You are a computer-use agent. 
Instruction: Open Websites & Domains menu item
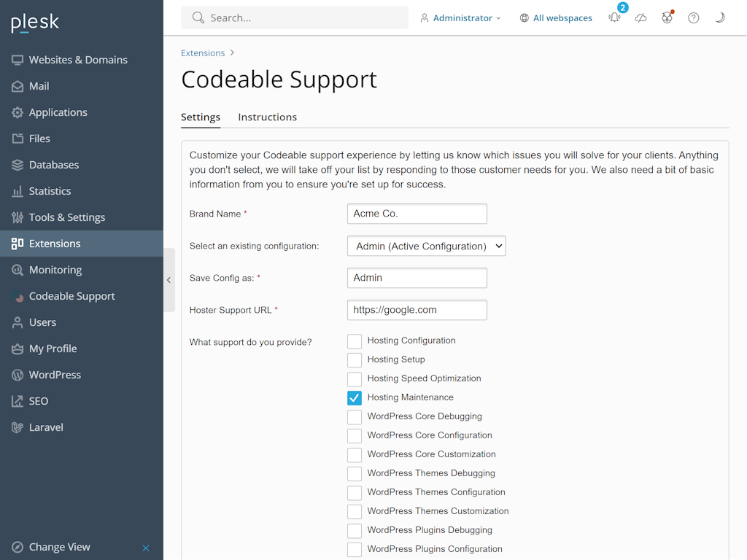82,60
